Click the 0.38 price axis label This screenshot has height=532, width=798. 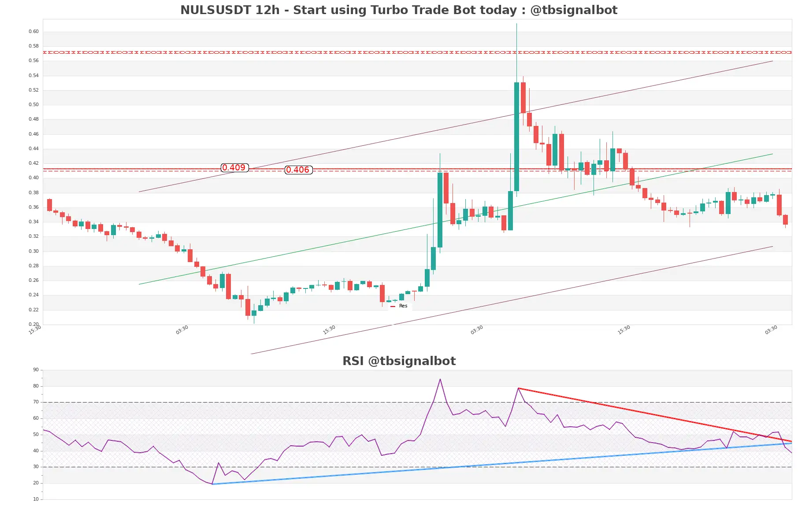click(x=33, y=192)
